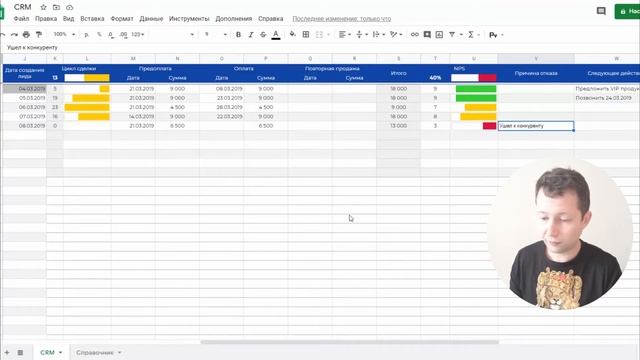Open the Формат menu
This screenshot has width=640, height=360.
click(x=122, y=19)
